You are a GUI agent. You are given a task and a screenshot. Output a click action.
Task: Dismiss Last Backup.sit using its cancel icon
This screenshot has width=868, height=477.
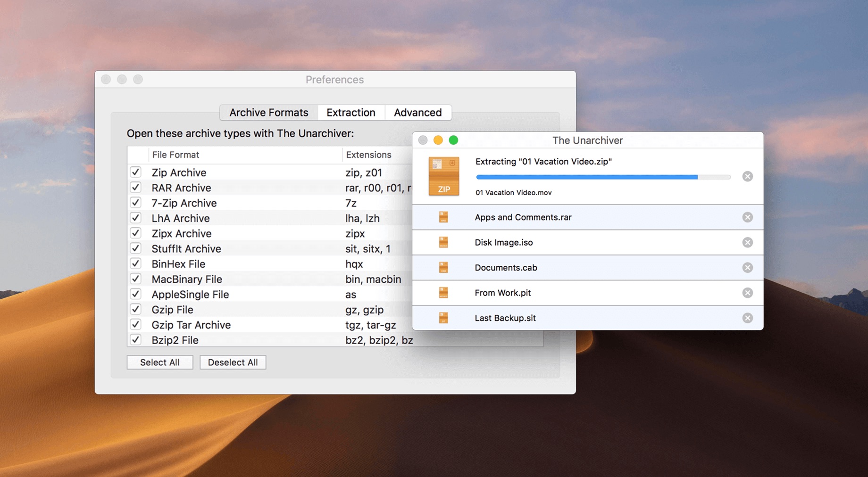point(747,318)
